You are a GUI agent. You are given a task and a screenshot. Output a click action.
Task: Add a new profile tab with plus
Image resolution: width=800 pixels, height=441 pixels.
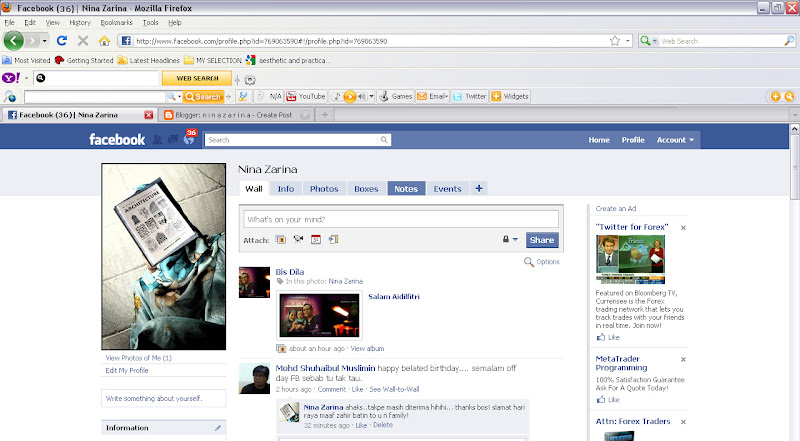(x=479, y=189)
